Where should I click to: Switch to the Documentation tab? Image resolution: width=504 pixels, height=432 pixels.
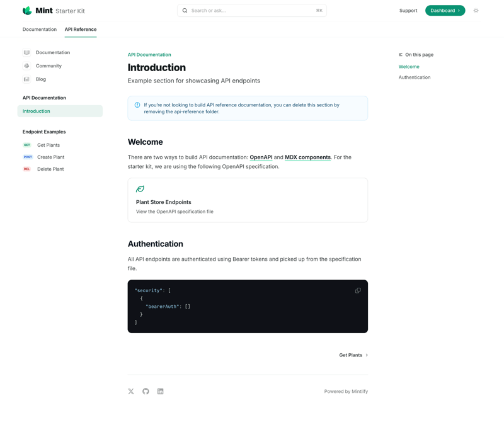click(x=40, y=29)
